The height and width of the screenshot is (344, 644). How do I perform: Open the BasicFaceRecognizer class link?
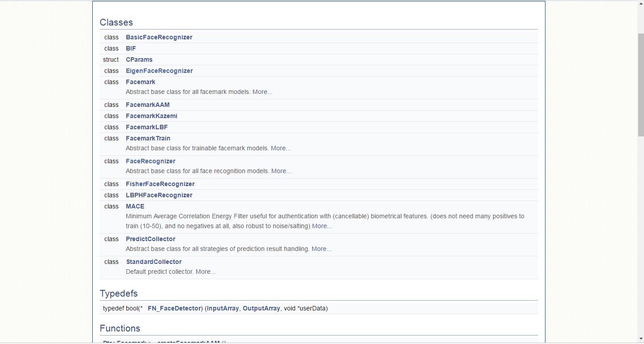159,37
